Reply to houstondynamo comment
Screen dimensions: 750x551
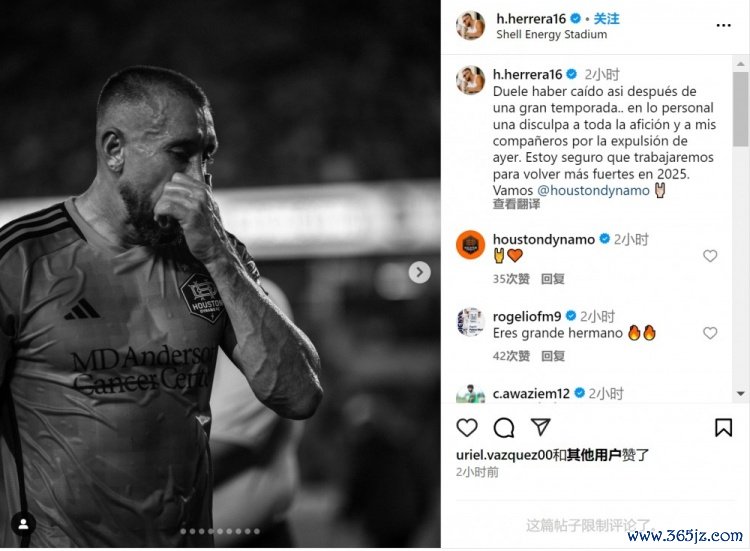coord(552,279)
